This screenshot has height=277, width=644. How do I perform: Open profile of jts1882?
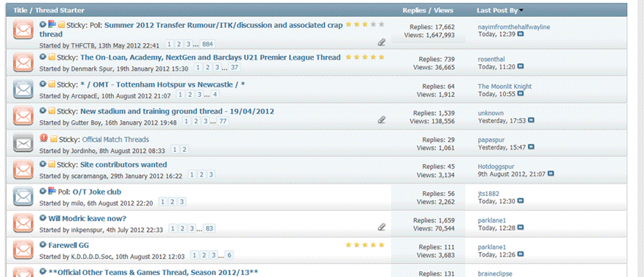488,193
